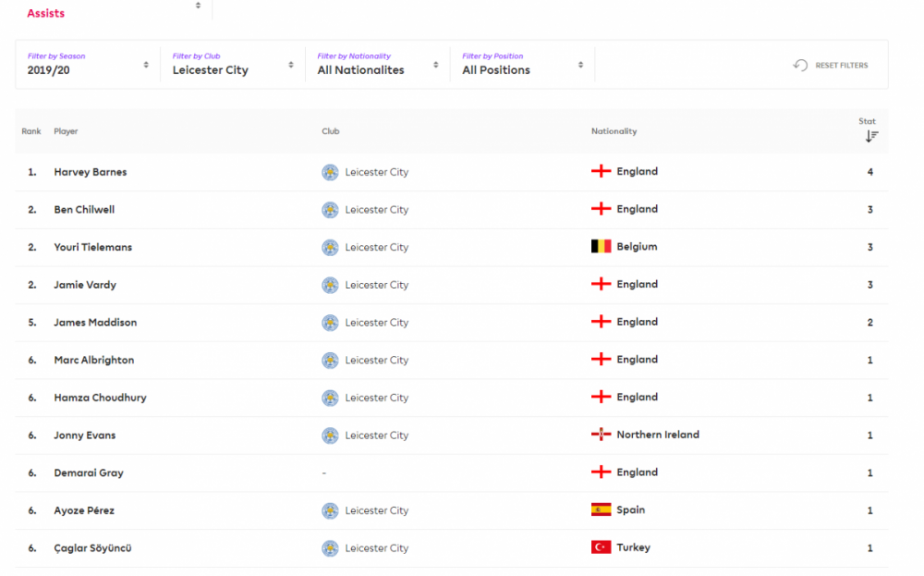
Task: Sort by the Stat column sort icon
Action: pos(871,136)
